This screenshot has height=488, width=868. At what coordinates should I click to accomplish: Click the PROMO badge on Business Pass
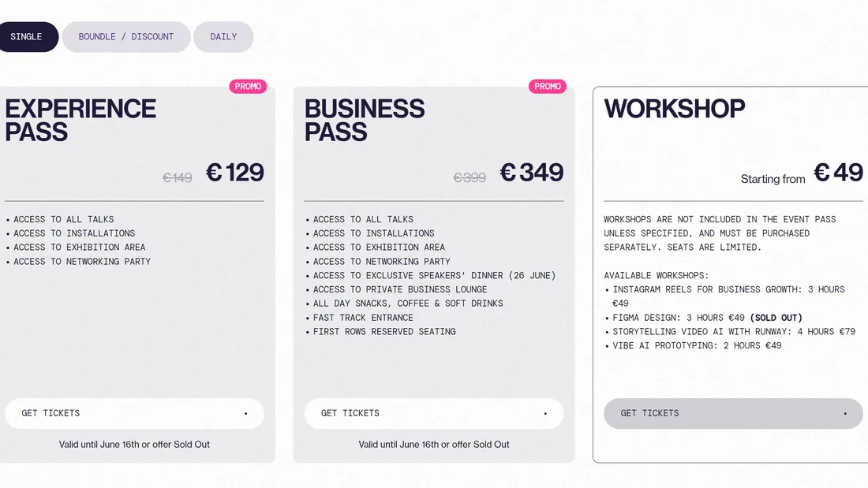tap(548, 87)
